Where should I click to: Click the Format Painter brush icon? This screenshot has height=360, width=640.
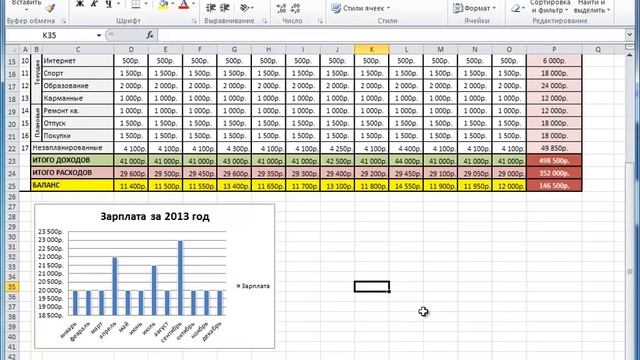click(50, 7)
